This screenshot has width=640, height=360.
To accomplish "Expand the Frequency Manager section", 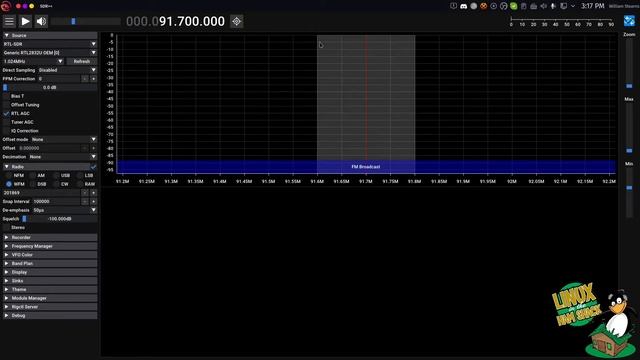I will [50, 246].
